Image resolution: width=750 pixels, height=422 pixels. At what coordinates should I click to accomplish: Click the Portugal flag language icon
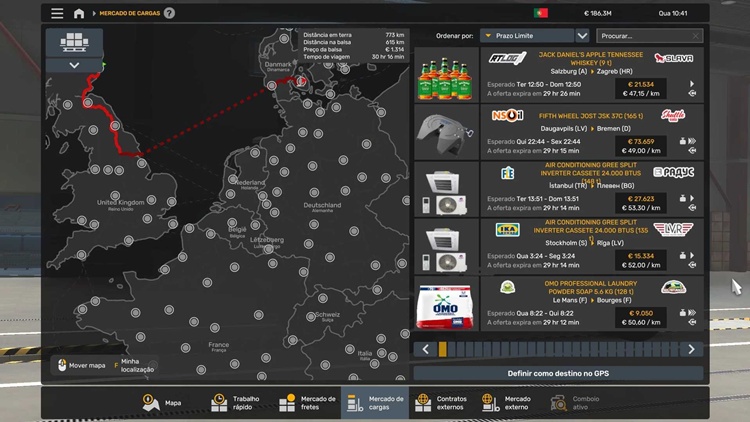(541, 13)
